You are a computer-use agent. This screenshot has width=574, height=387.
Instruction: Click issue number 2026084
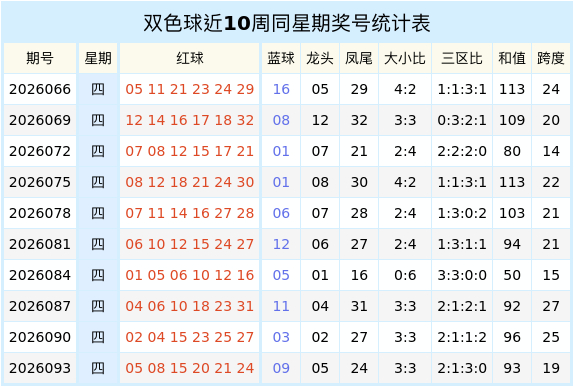click(x=40, y=275)
